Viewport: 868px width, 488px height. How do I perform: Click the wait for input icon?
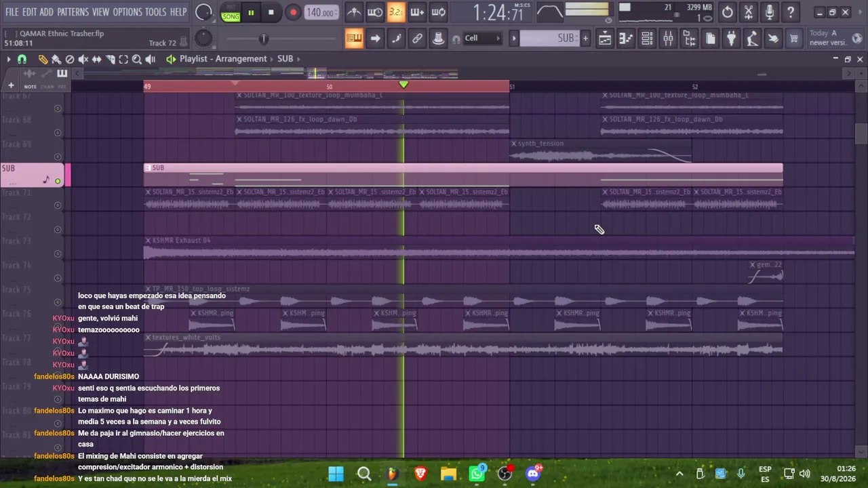tap(375, 12)
